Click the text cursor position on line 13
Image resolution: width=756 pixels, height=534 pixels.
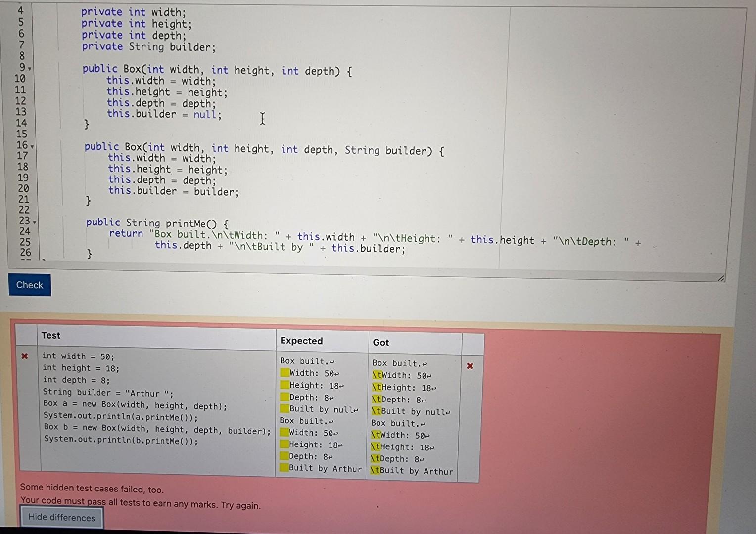point(262,119)
